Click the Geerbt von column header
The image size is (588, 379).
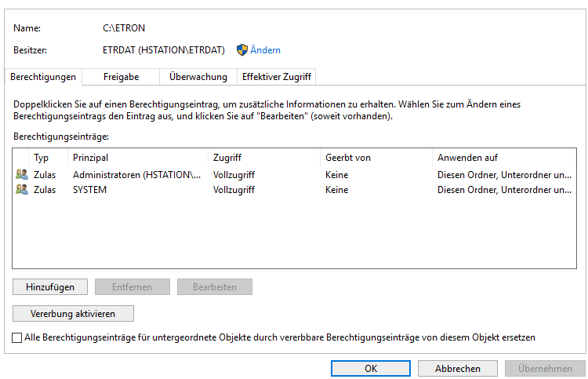point(347,158)
